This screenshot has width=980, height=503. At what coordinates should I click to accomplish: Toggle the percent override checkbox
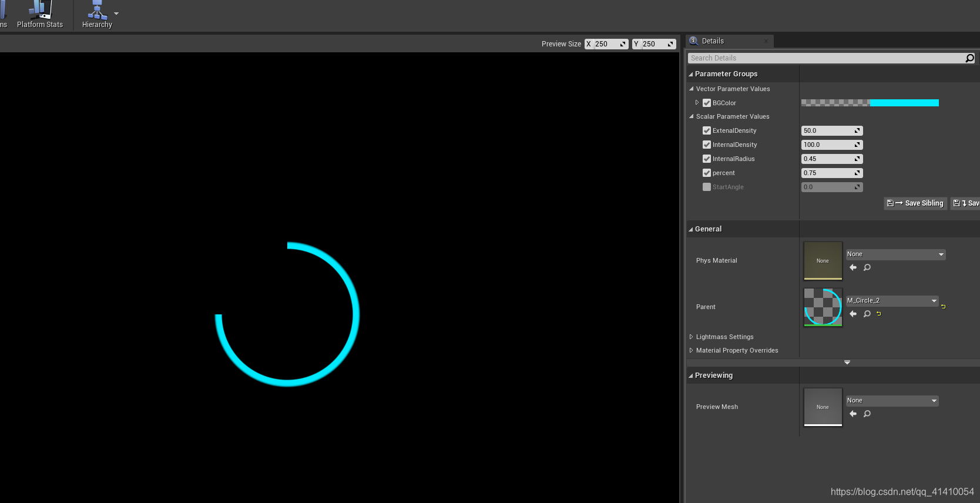pyautogui.click(x=707, y=173)
